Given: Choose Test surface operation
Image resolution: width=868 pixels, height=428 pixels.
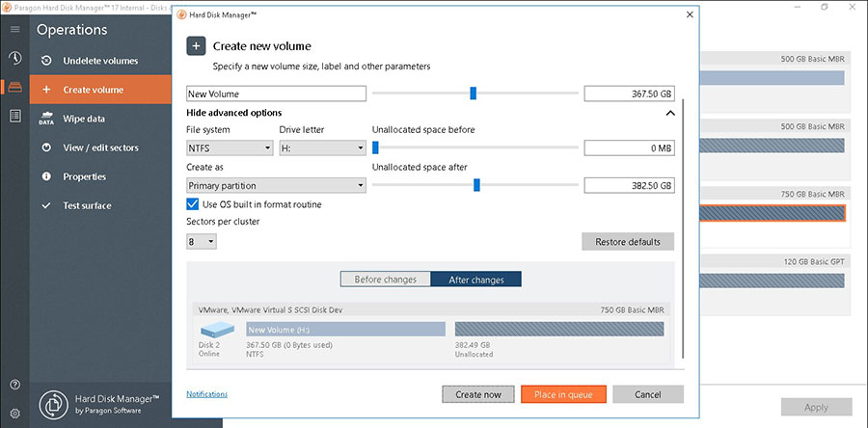Looking at the screenshot, I should (x=100, y=205).
